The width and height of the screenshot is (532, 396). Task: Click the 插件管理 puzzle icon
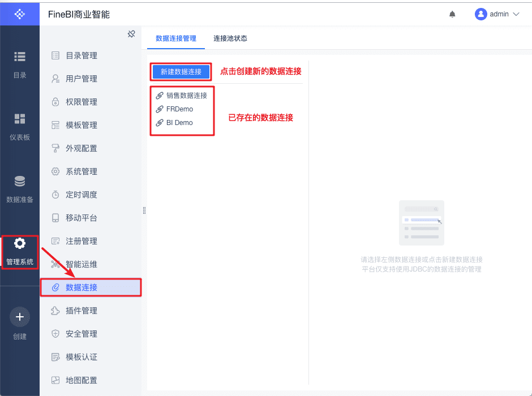(55, 311)
